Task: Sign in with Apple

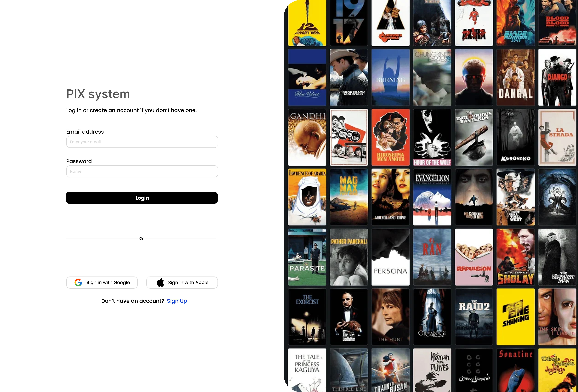Action: (182, 282)
